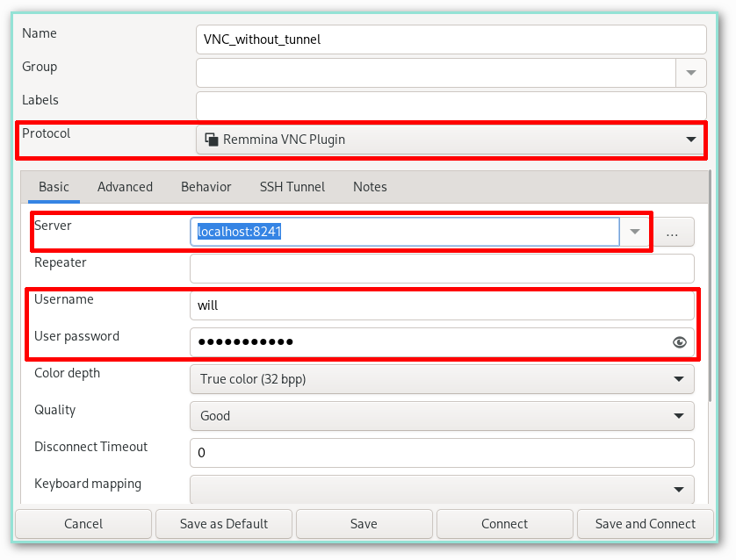Open the Quality dropdown showing Good
This screenshot has height=560, width=736.
[x=677, y=415]
